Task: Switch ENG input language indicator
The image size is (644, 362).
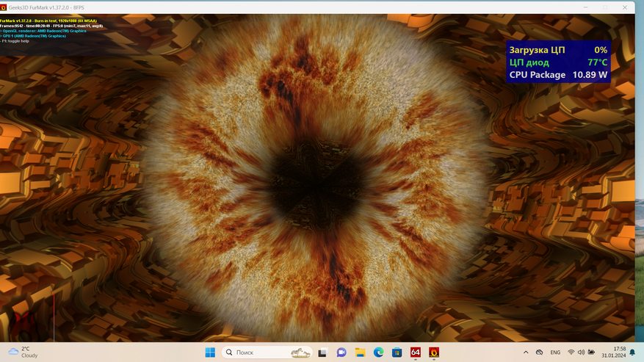Action: point(555,352)
